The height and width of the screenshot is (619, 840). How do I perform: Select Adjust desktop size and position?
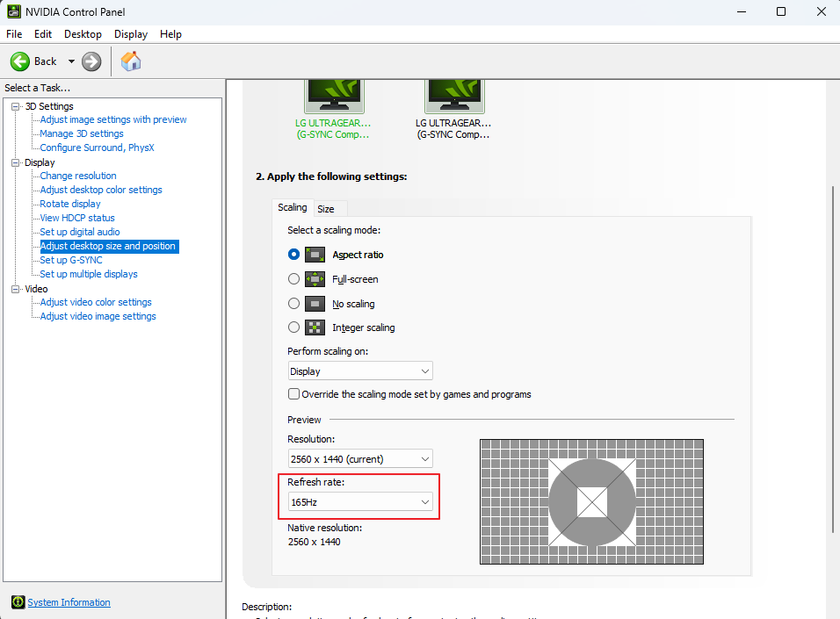click(x=109, y=247)
